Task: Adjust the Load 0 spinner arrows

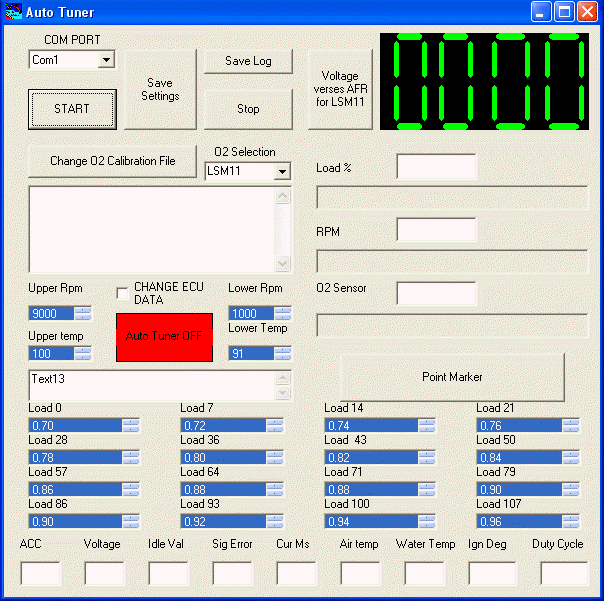Action: pos(131,425)
